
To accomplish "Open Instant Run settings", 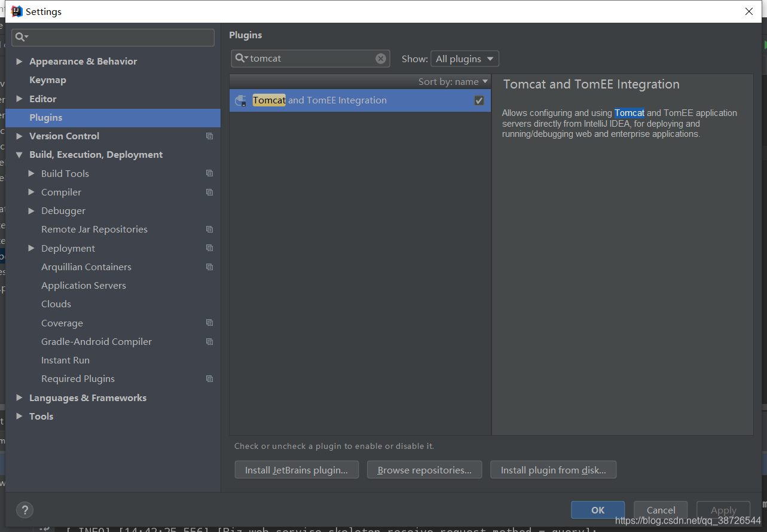I will point(65,360).
